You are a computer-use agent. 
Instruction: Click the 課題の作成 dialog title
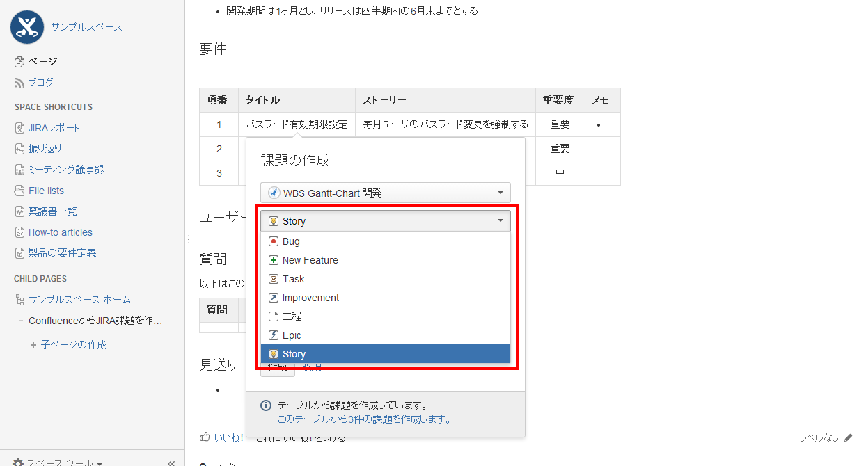pyautogui.click(x=295, y=161)
